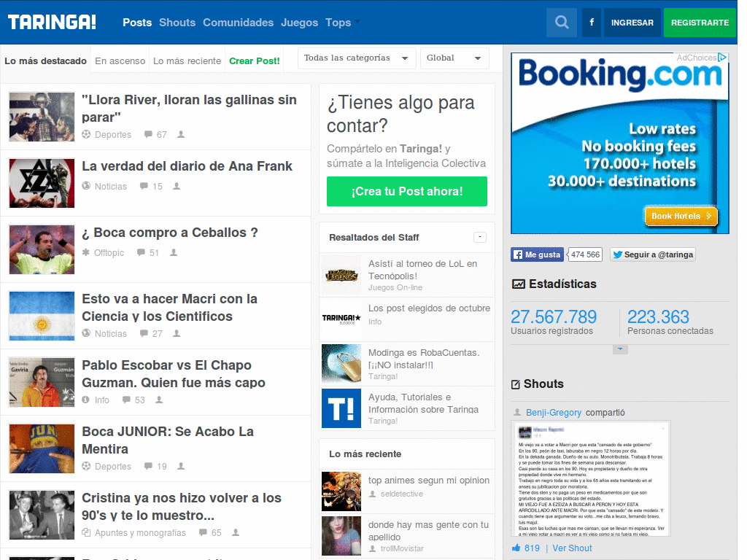Expand the Tops menu arrow

[357, 21]
